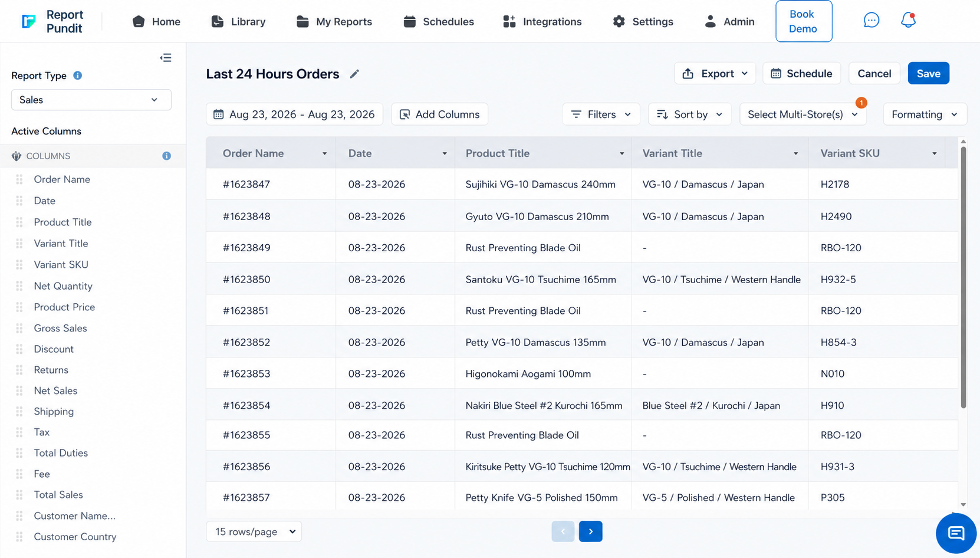Open Date column header menu
This screenshot has width=980, height=558.
tap(445, 153)
